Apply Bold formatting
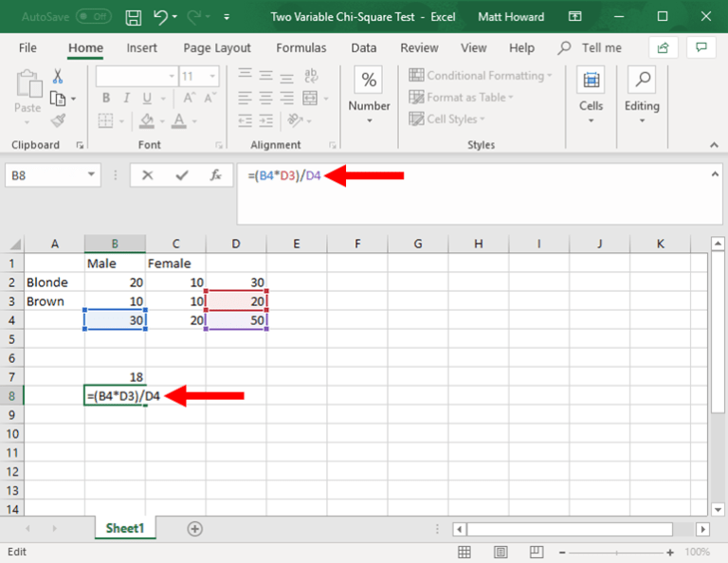This screenshot has width=728, height=563. (x=106, y=98)
